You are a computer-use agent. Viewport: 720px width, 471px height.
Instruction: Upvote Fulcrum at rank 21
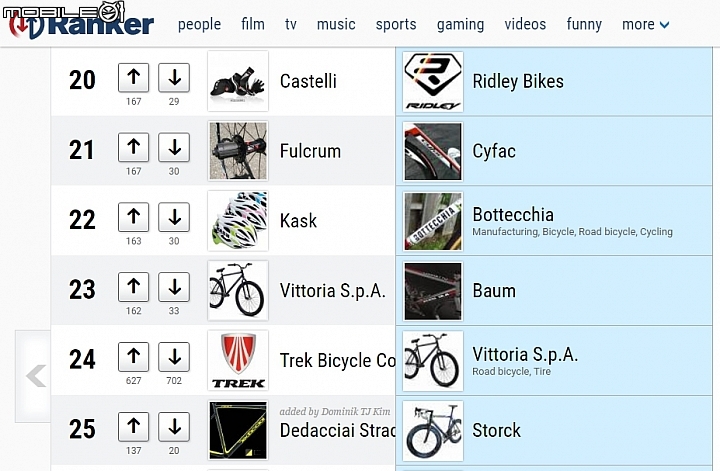click(134, 147)
